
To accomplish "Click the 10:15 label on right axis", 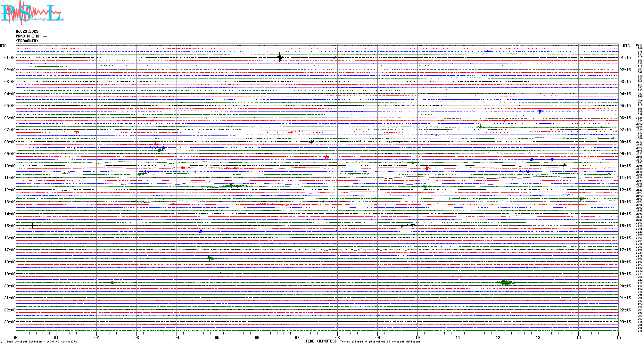I will point(625,166).
